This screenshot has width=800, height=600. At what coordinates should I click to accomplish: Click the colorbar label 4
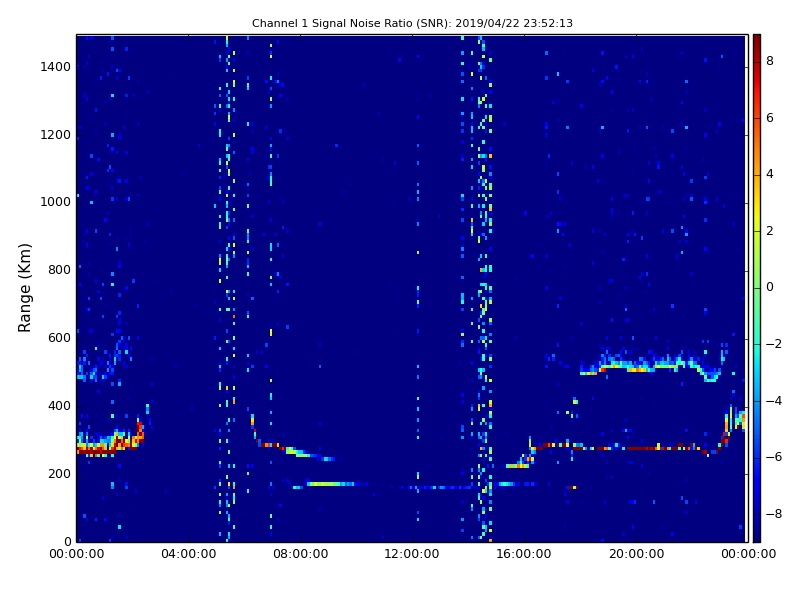(770, 174)
